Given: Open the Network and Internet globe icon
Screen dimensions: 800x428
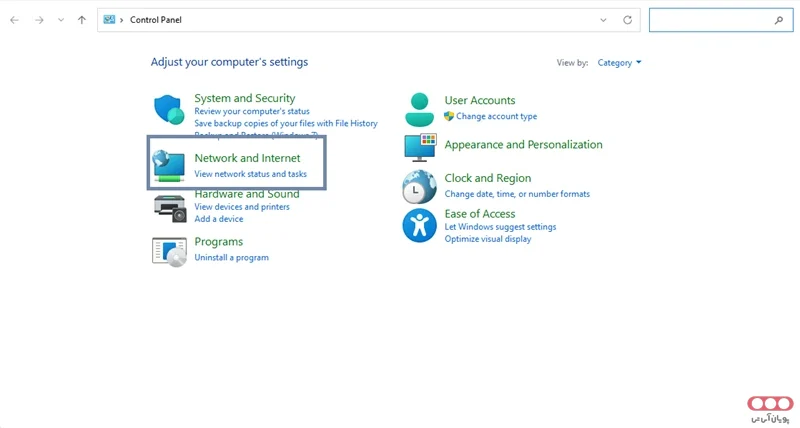Looking at the screenshot, I should pos(168,166).
